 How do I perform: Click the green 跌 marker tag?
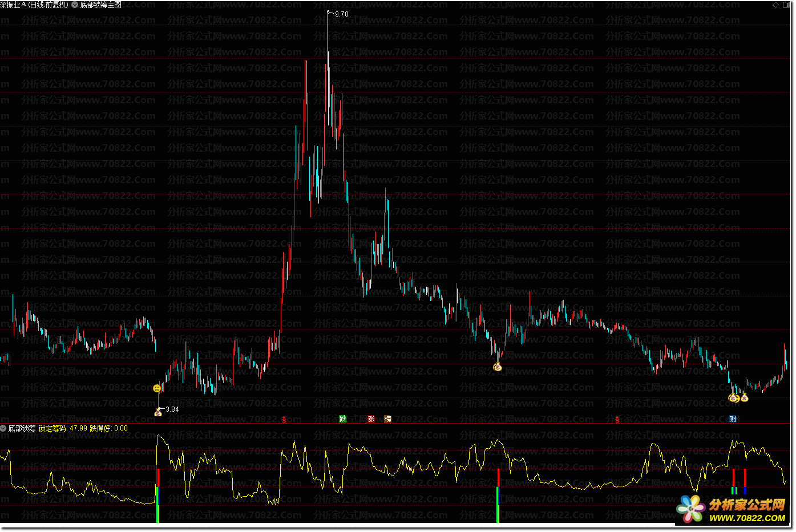tap(343, 419)
